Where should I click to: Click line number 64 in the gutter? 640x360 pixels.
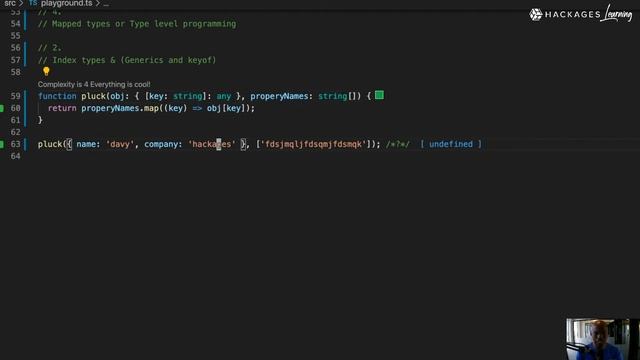(x=16, y=156)
